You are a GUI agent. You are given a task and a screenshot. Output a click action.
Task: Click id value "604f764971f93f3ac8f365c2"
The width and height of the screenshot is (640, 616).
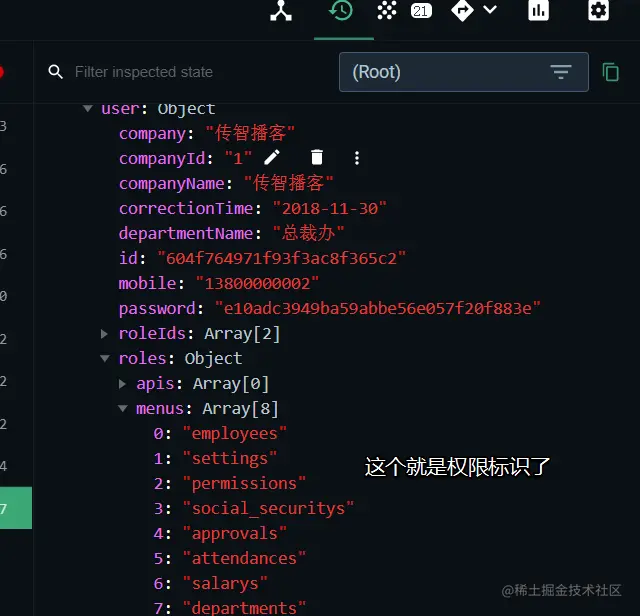coord(282,258)
